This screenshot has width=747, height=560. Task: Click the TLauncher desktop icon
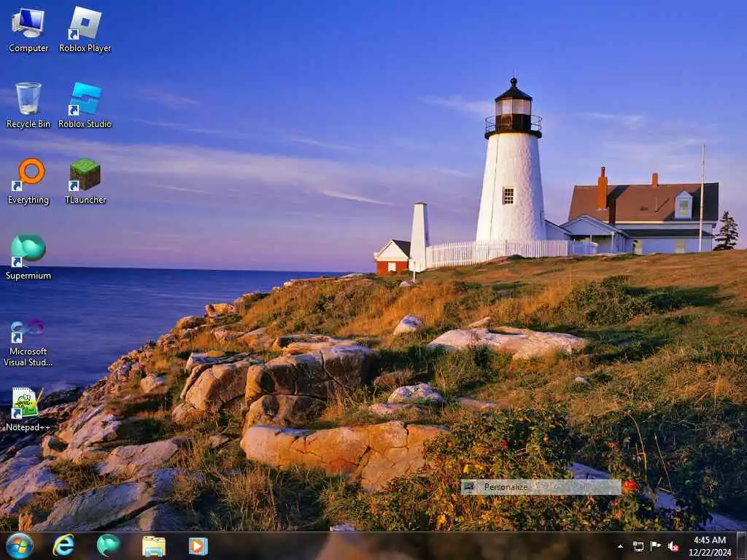pyautogui.click(x=85, y=181)
